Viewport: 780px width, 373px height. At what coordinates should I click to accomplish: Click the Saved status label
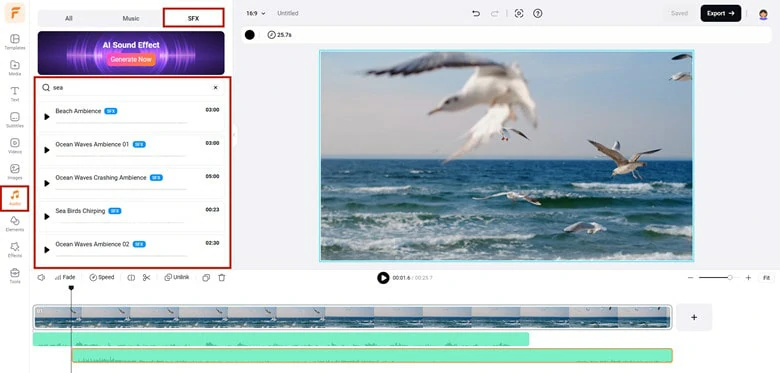coord(679,13)
